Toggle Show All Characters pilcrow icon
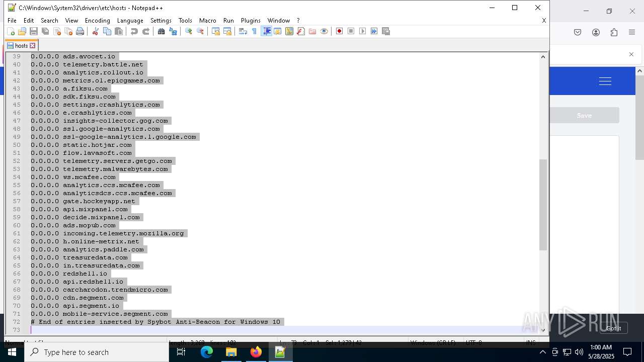This screenshot has height=362, width=644. [254, 31]
